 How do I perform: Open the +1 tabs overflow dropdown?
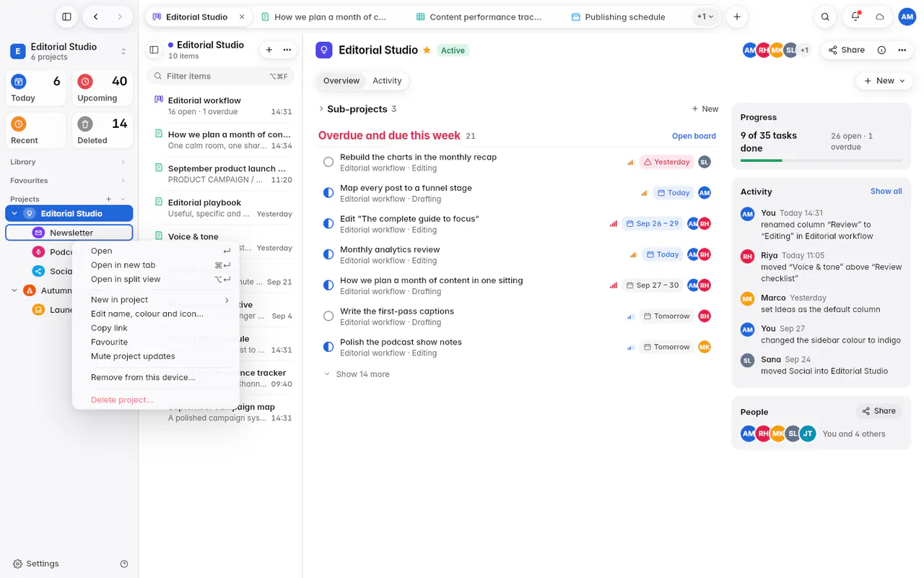click(705, 17)
